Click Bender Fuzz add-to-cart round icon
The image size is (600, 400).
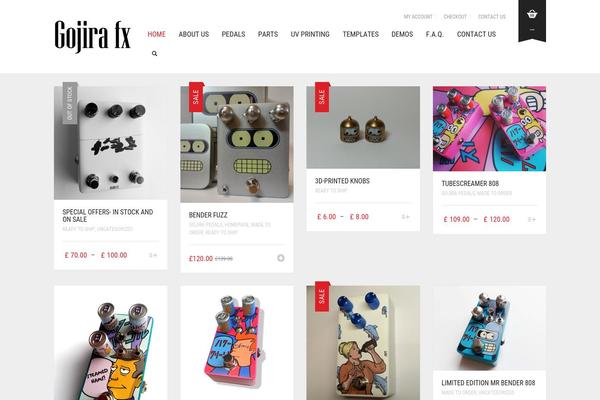point(281,258)
